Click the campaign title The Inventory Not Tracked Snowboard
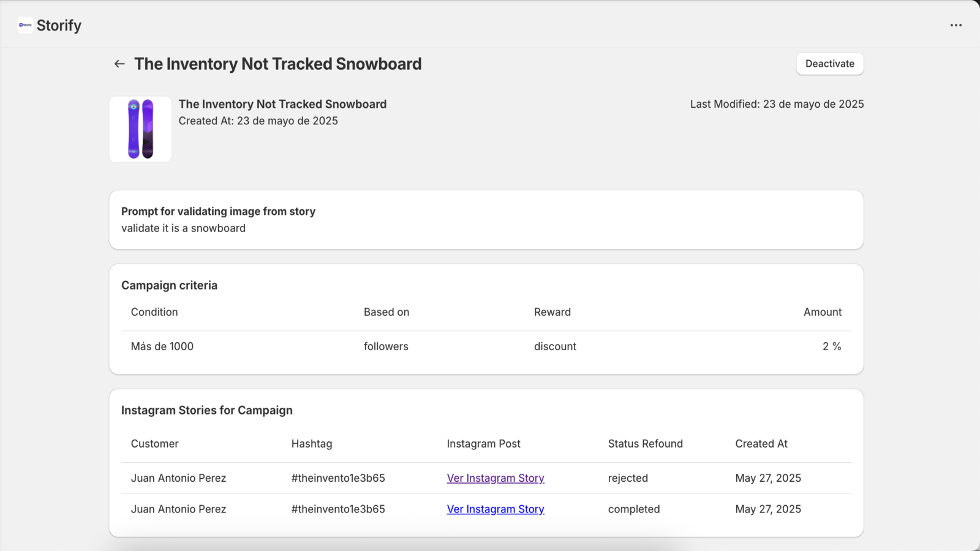This screenshot has width=980, height=551. pos(279,64)
